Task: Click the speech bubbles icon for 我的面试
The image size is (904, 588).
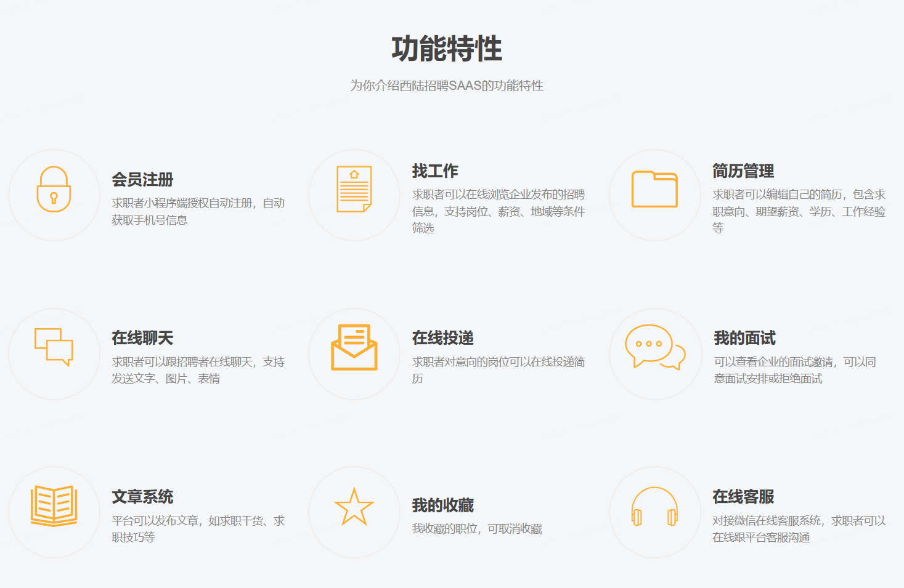Action: (654, 347)
